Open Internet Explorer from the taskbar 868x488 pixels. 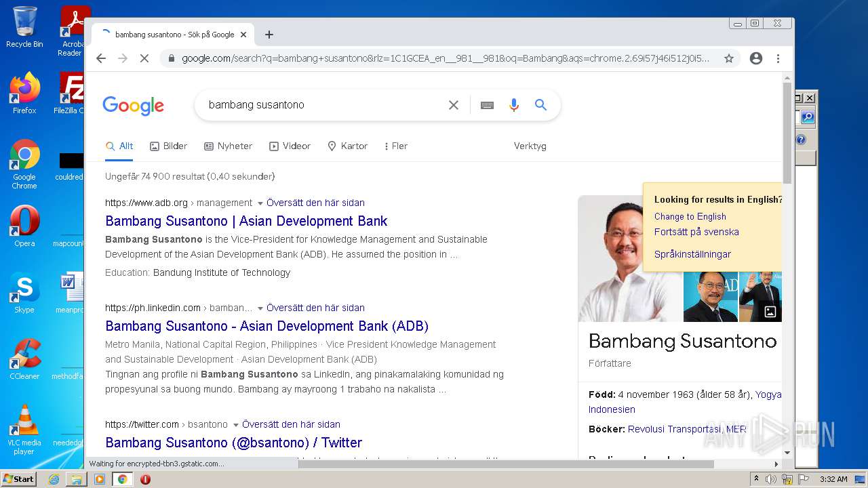pyautogui.click(x=54, y=479)
